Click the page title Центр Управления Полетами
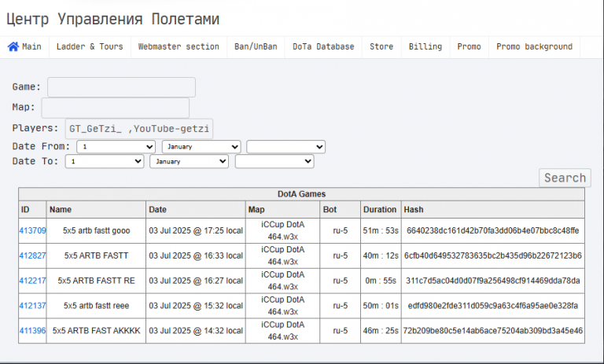The width and height of the screenshot is (604, 364). (113, 19)
